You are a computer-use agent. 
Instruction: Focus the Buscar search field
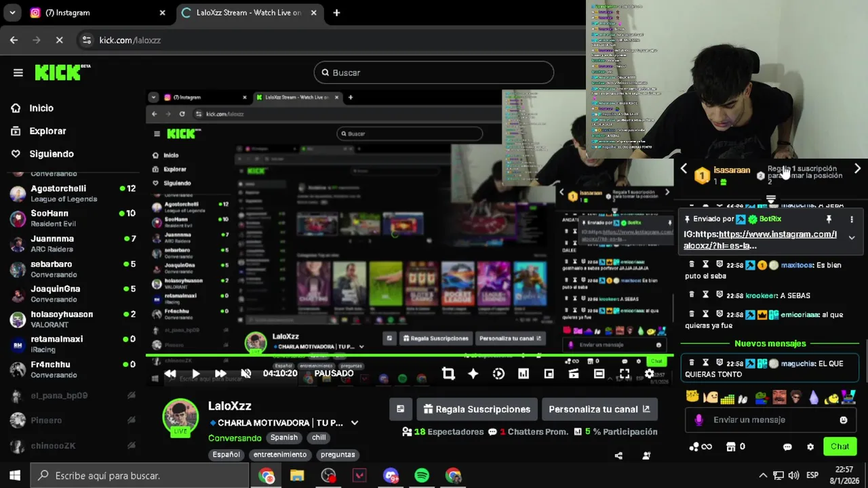434,73
